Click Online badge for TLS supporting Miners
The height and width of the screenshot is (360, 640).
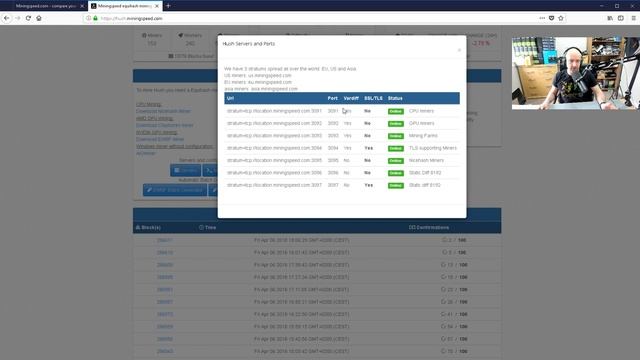396,148
